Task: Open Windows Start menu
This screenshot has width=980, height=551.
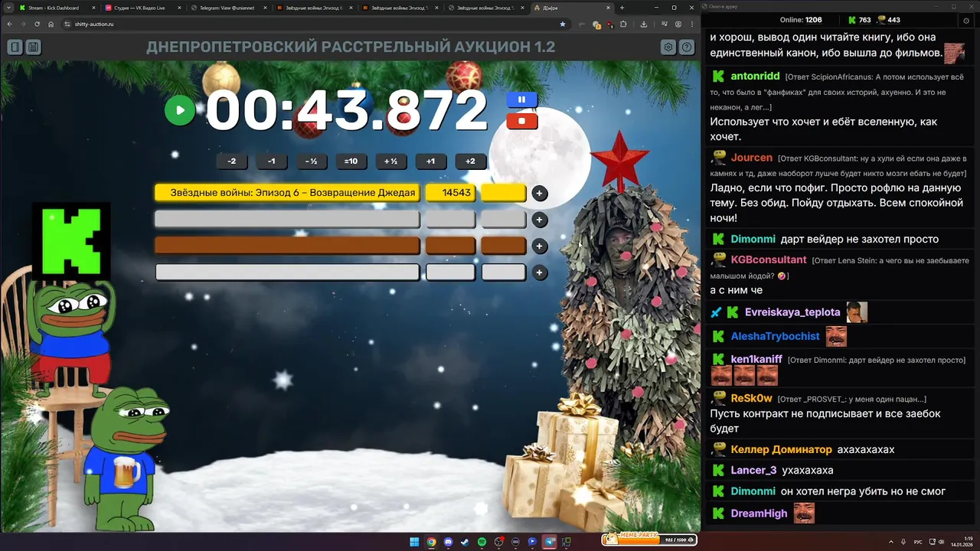Action: tap(414, 542)
